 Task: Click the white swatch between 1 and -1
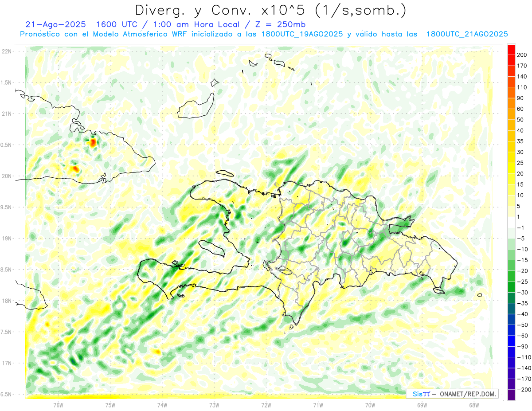512,222
